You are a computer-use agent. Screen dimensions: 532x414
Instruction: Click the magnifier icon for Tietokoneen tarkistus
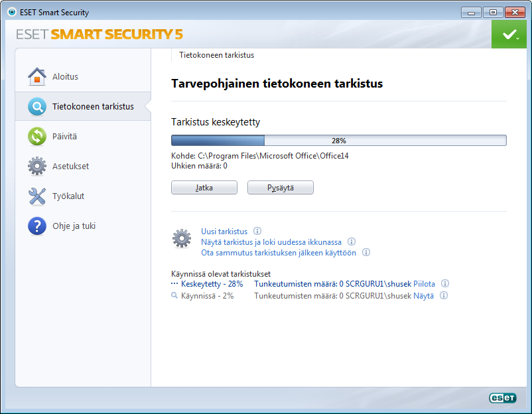37,107
